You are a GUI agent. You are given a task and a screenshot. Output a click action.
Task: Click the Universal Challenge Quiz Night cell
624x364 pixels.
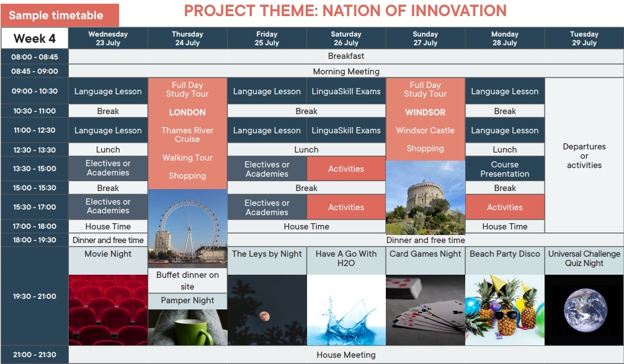point(584,260)
